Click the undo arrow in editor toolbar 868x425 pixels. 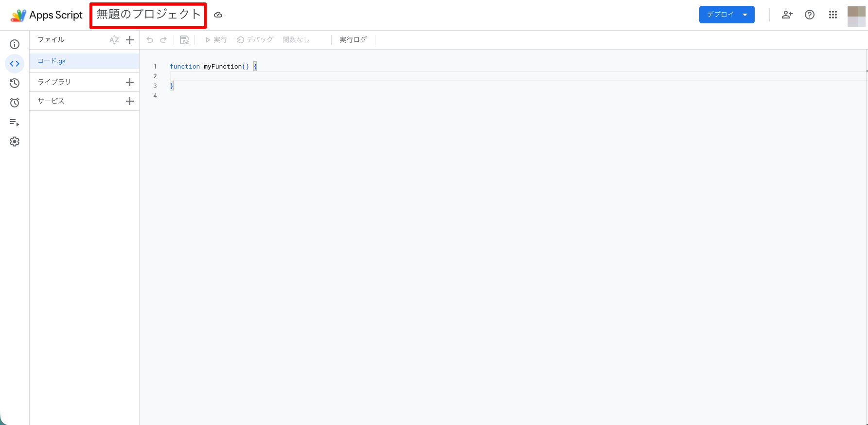tap(150, 40)
